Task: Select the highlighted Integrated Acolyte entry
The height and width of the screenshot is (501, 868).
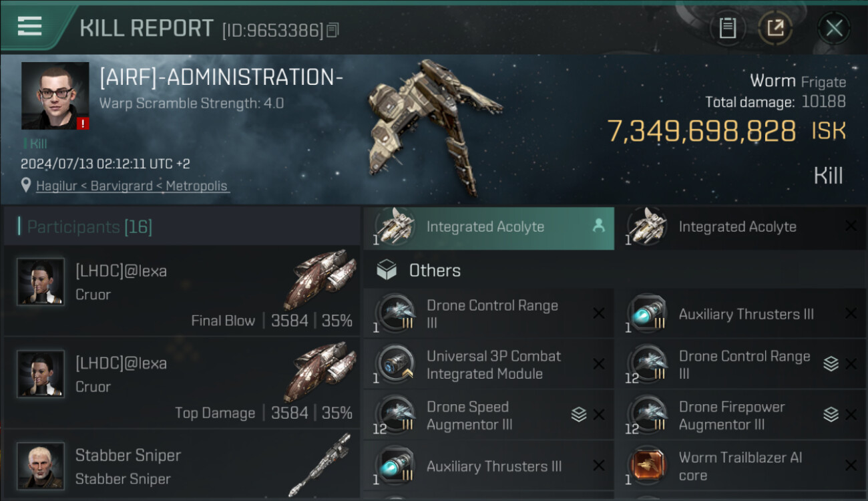Action: [488, 227]
